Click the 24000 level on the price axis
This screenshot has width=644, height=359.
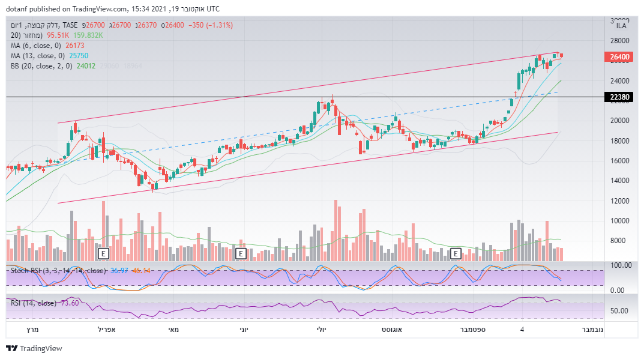coord(619,81)
